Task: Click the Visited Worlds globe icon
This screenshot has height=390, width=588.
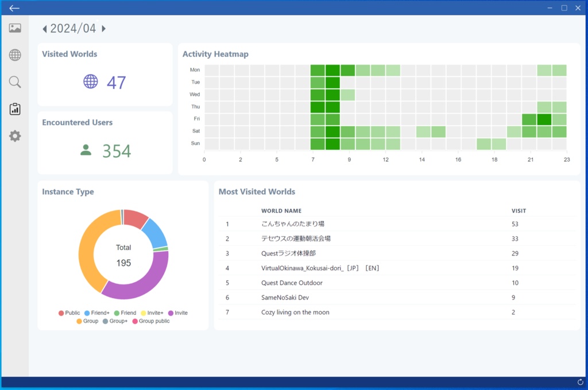Action: pyautogui.click(x=90, y=81)
